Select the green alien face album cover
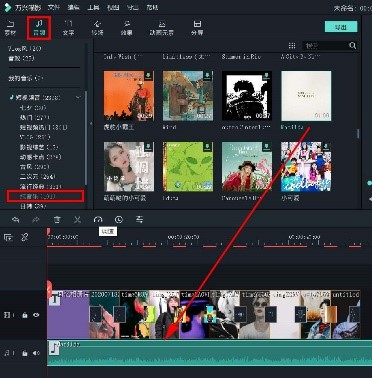 (x=188, y=167)
